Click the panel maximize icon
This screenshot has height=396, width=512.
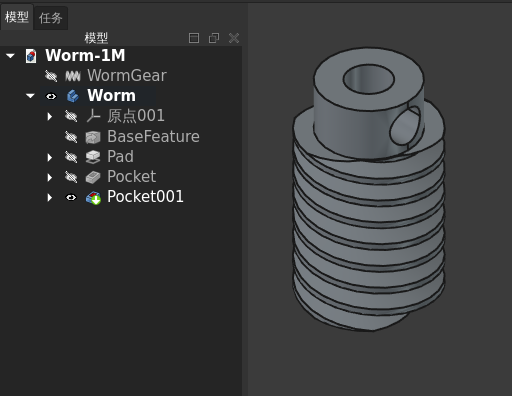pos(194,38)
